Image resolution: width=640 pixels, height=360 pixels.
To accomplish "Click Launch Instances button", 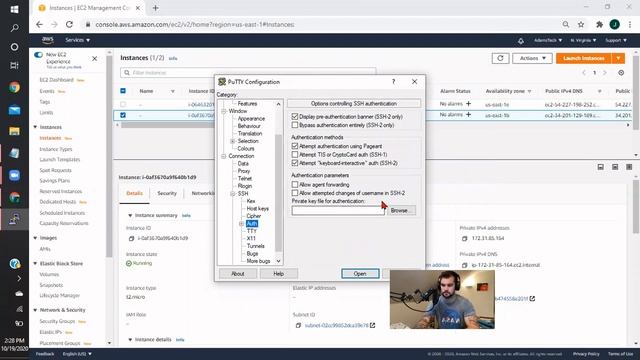I will pos(584,58).
